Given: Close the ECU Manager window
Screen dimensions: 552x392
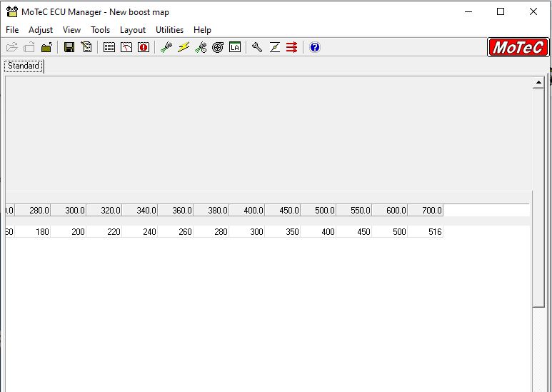Looking at the screenshot, I should coord(533,11).
